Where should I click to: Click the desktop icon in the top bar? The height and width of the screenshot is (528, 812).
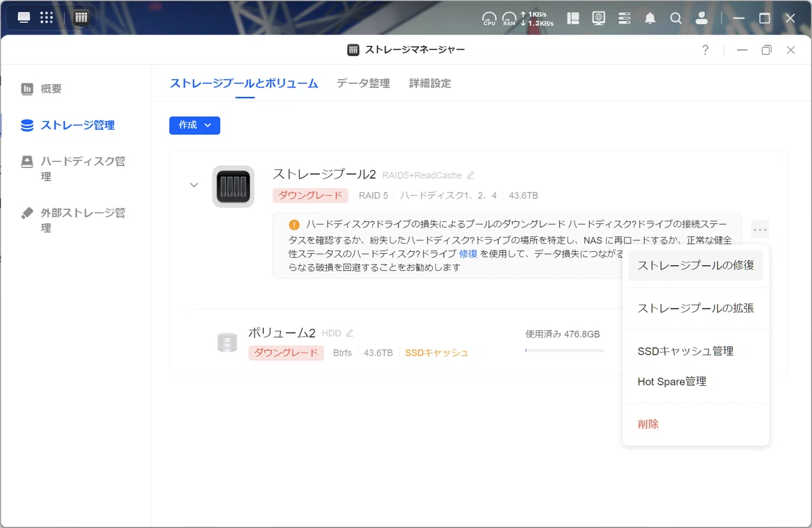point(24,18)
